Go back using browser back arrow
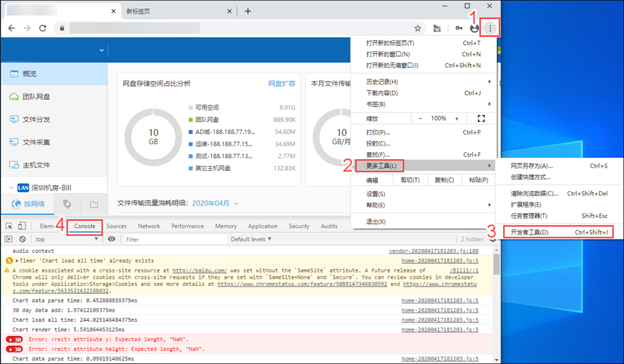The image size is (624, 364). click(12, 28)
